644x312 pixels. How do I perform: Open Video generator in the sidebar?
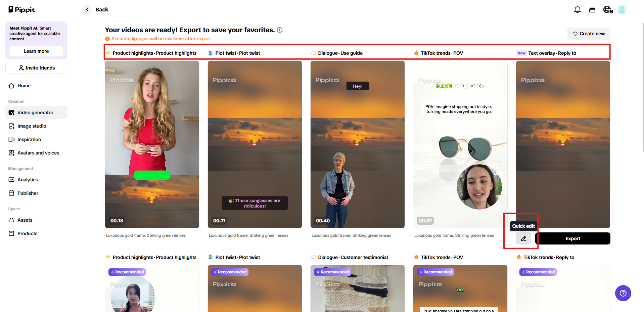click(36, 113)
